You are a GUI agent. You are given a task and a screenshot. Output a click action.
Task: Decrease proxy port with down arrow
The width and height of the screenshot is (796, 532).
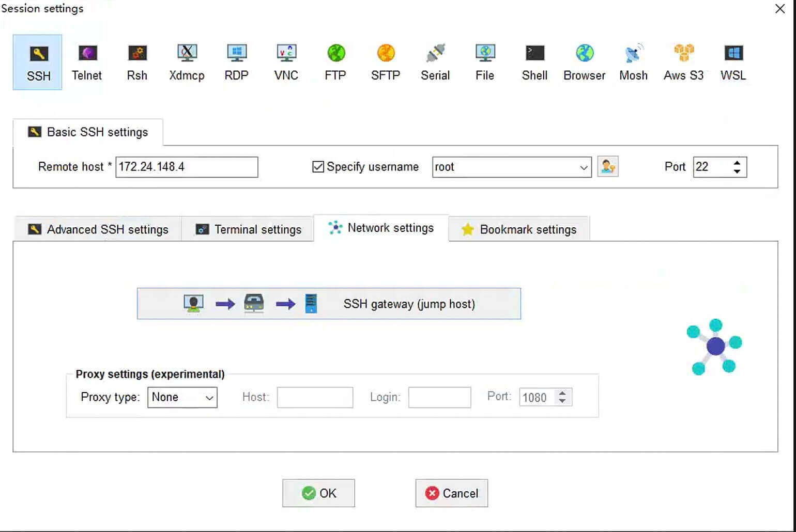(562, 401)
